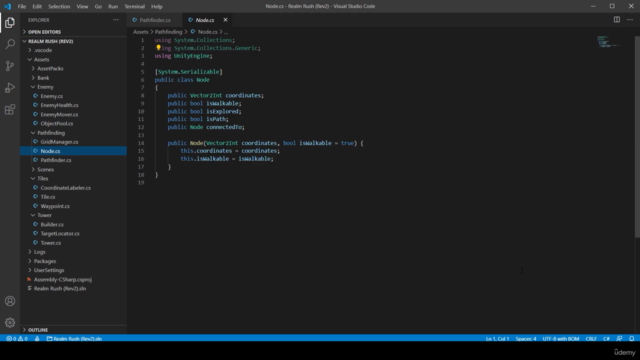Open the Extensions view
Viewport: 640px width, 360px height.
click(x=10, y=109)
